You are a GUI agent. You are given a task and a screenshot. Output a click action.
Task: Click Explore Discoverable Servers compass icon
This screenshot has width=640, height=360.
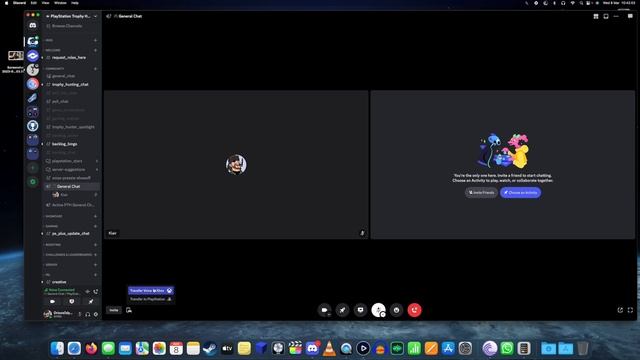click(x=33, y=182)
